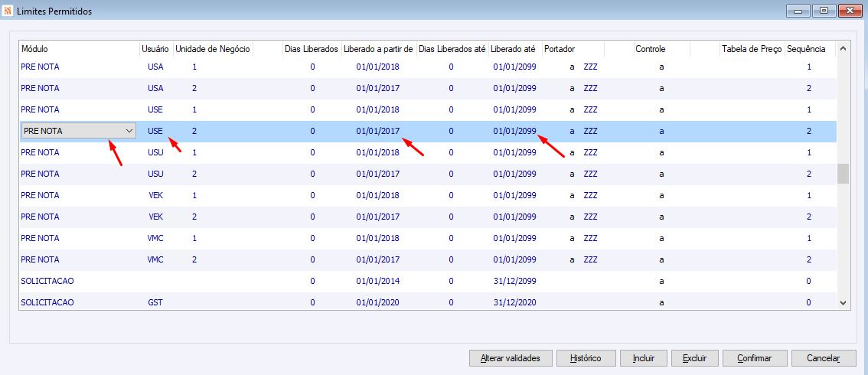Click the grid scrollbar up arrow
868x375 pixels.
coord(843,49)
